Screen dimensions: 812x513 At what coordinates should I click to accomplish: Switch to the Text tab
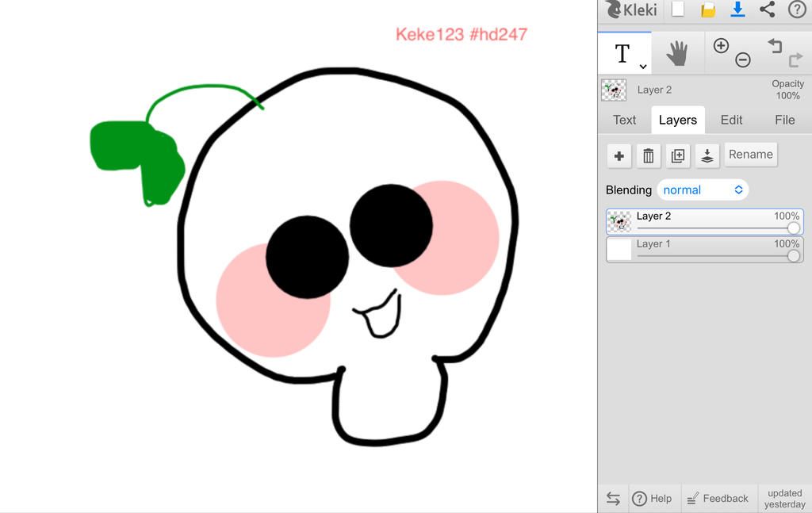point(625,120)
